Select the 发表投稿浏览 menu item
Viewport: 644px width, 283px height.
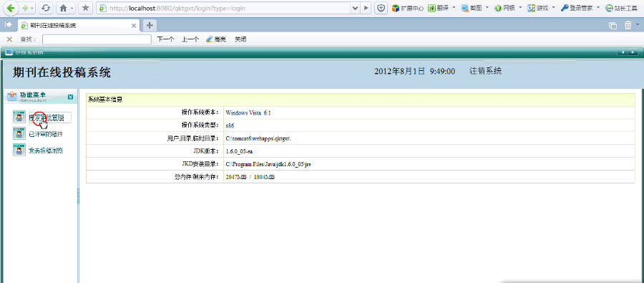pyautogui.click(x=46, y=151)
